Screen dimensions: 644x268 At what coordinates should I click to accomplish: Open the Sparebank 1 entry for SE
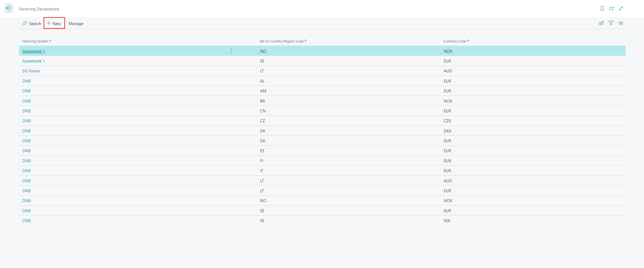pyautogui.click(x=33, y=61)
